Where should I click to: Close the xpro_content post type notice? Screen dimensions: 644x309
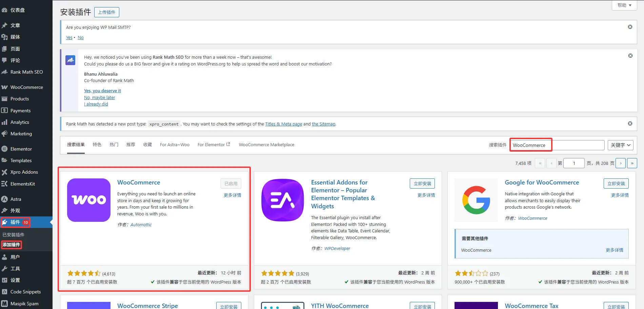click(630, 123)
